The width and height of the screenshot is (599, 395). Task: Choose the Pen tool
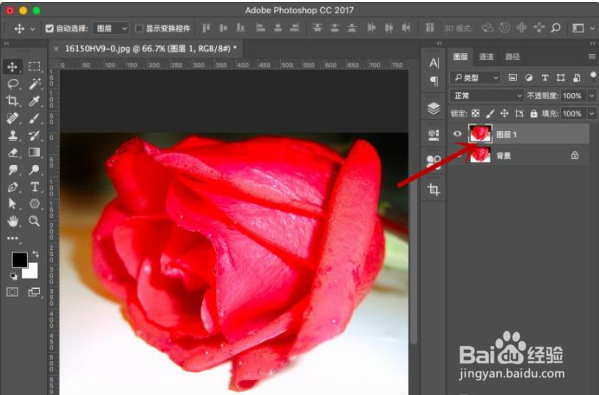coord(13,187)
